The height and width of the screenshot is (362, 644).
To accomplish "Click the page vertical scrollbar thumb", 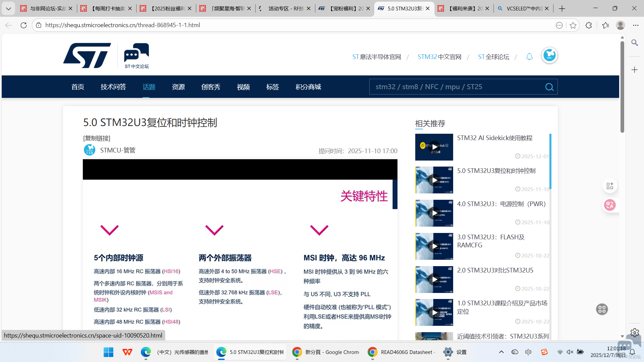I will [x=622, y=86].
